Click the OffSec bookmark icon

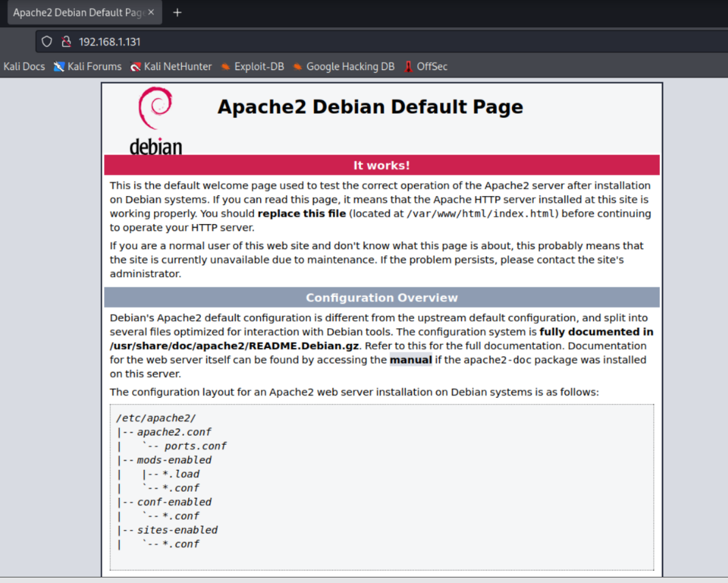click(408, 66)
